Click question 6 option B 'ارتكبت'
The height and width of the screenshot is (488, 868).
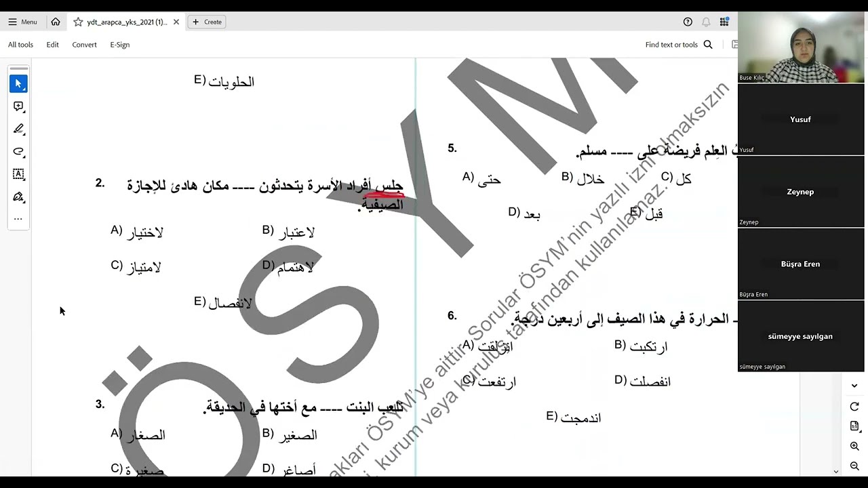(x=641, y=346)
